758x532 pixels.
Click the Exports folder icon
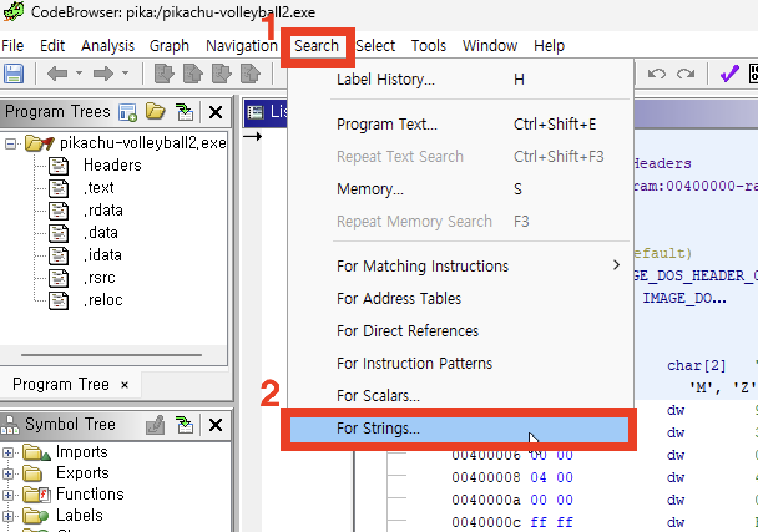pos(34,474)
